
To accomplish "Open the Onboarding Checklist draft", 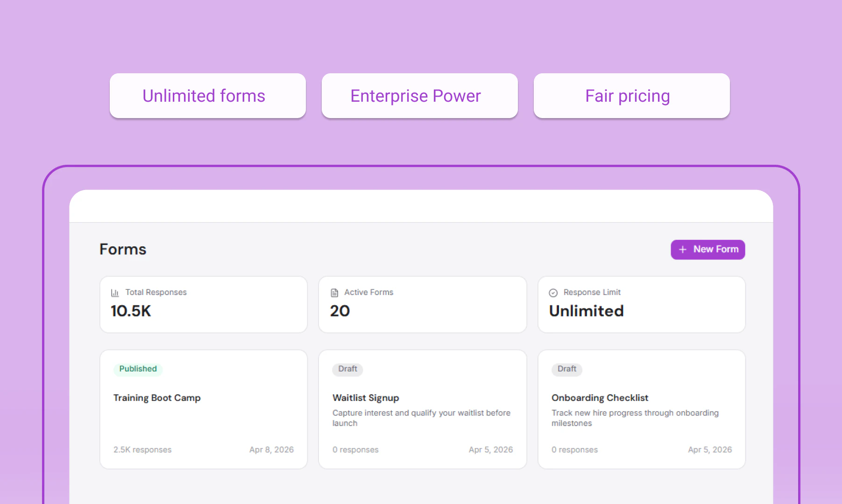I will coord(641,409).
